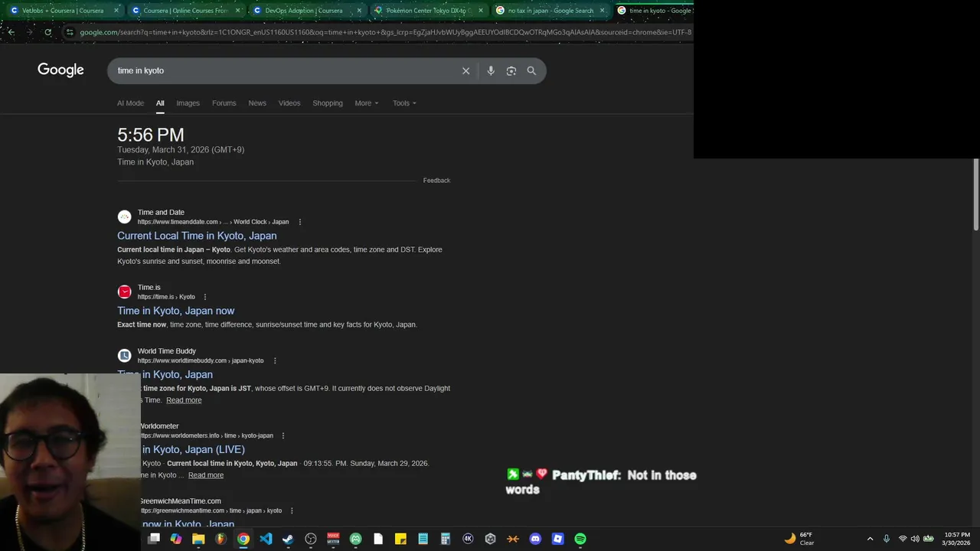Open 4K Video Downloader from taskbar
This screenshot has width=980, height=551.
pos(468,539)
